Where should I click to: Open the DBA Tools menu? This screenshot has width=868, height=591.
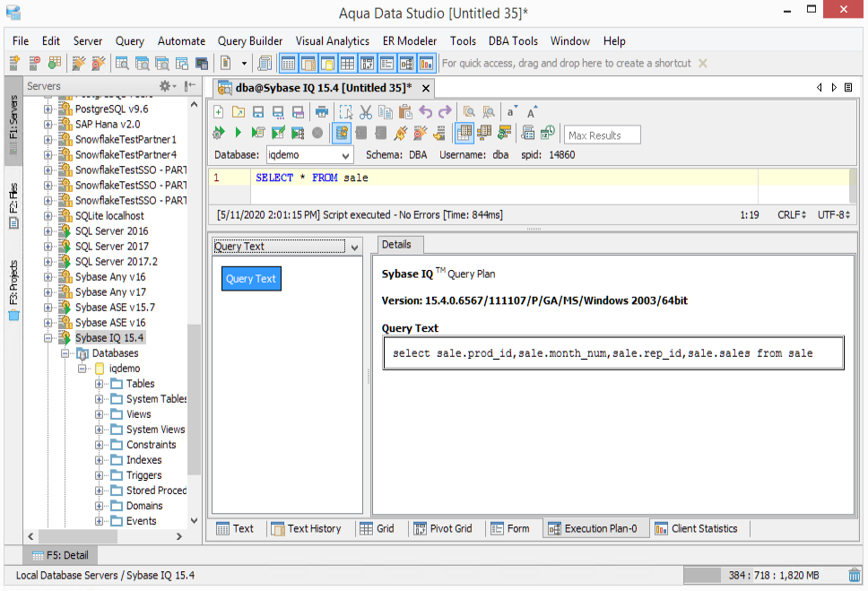click(x=513, y=41)
